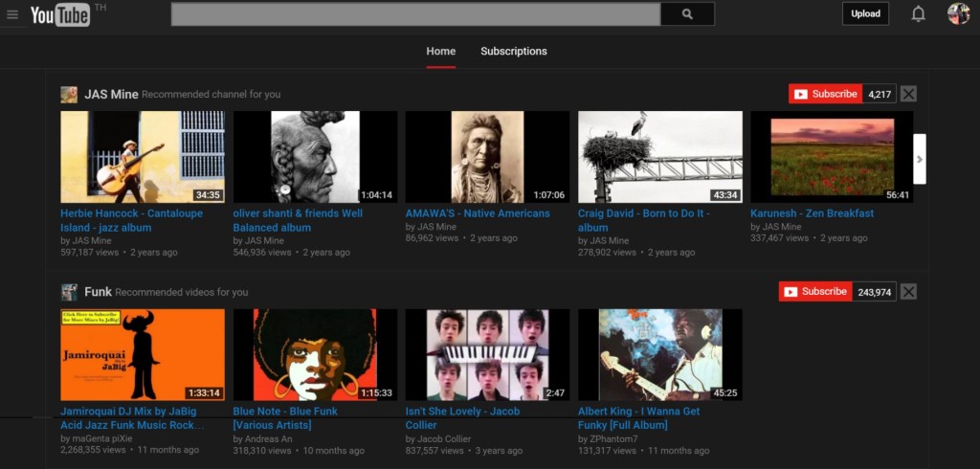Click the JAS Mine channel avatar

[x=69, y=95]
